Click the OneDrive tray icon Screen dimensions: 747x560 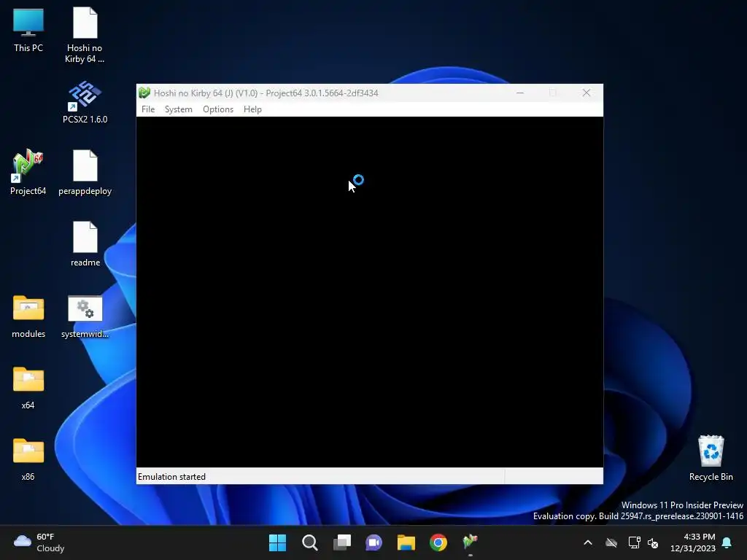(x=611, y=542)
